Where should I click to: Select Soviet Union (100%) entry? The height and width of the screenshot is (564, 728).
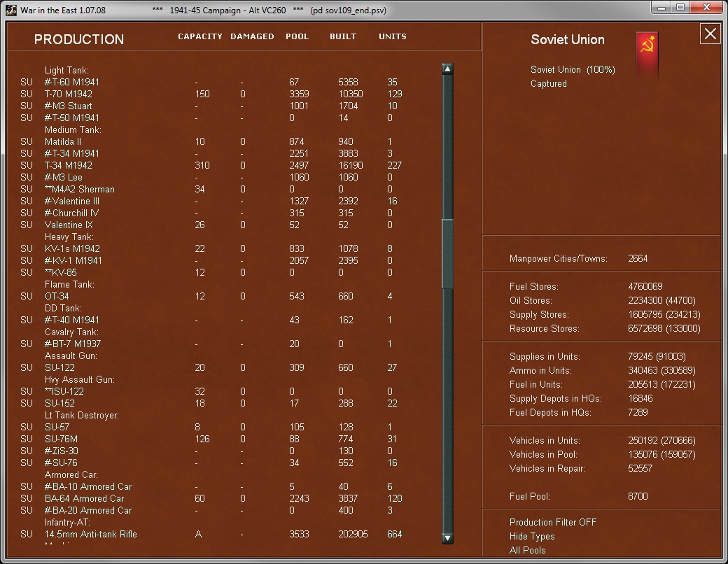click(x=573, y=70)
